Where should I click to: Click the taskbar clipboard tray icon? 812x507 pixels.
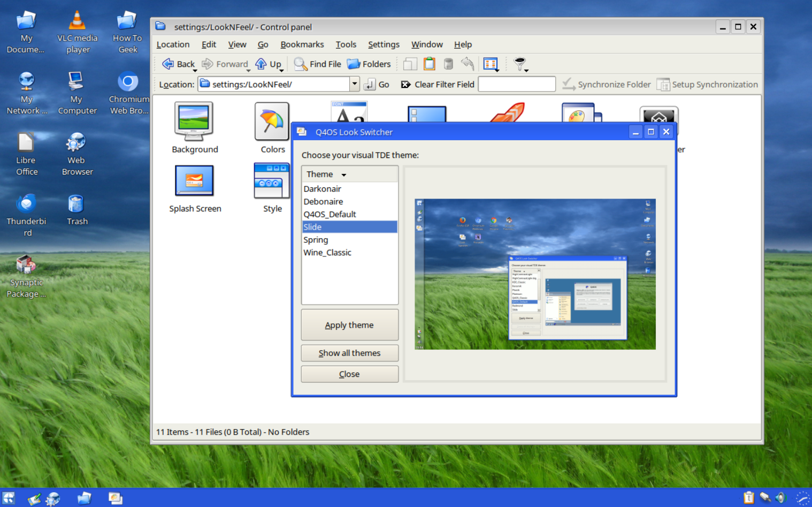(x=749, y=498)
